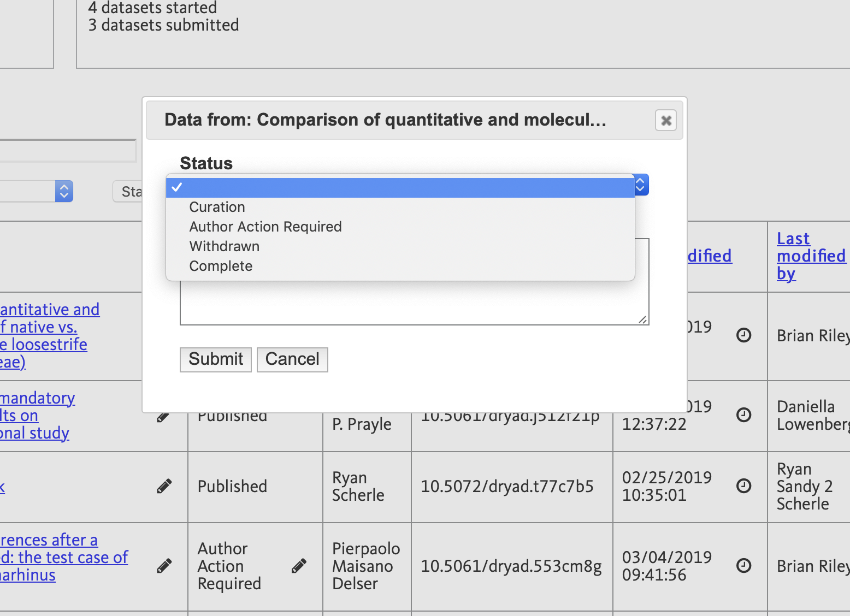This screenshot has width=850, height=616.
Task: Click clock icon in Ryan Sandy 2 Scherle row
Action: click(744, 485)
